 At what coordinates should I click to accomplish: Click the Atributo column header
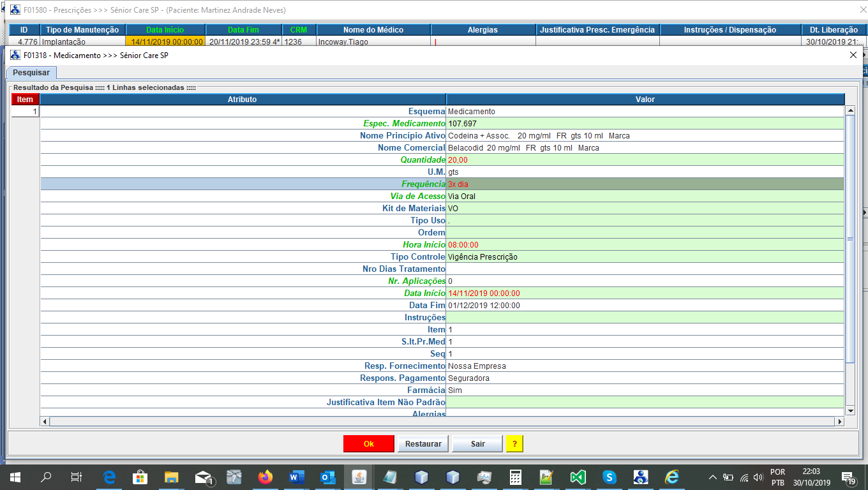243,100
